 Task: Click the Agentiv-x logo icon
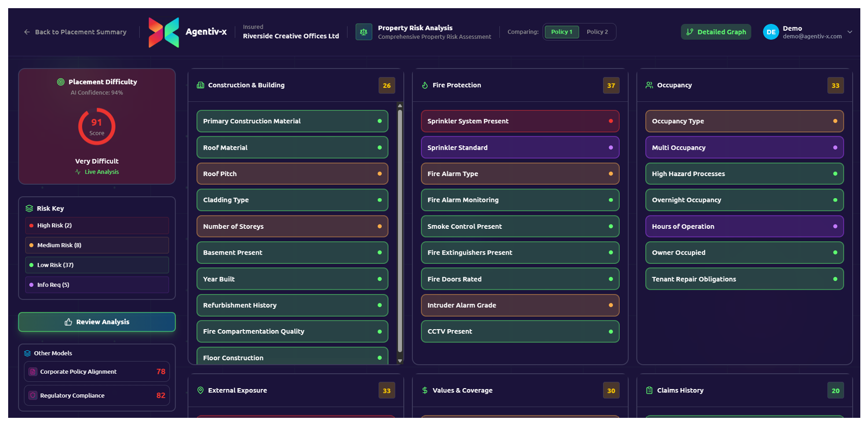(x=164, y=32)
